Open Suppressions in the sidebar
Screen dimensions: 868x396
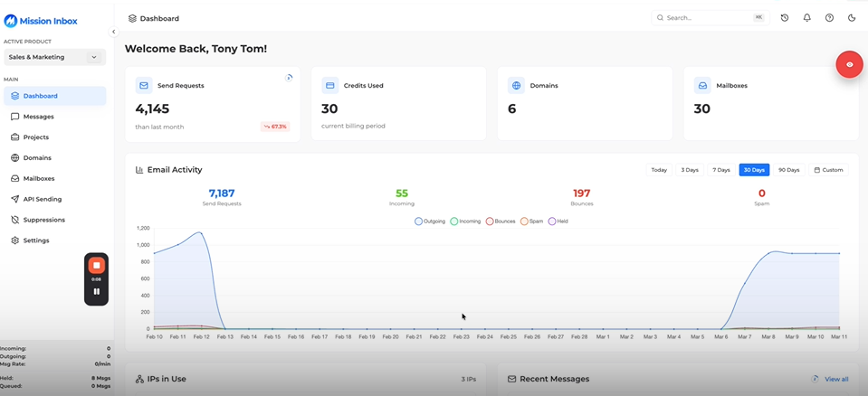point(55,220)
